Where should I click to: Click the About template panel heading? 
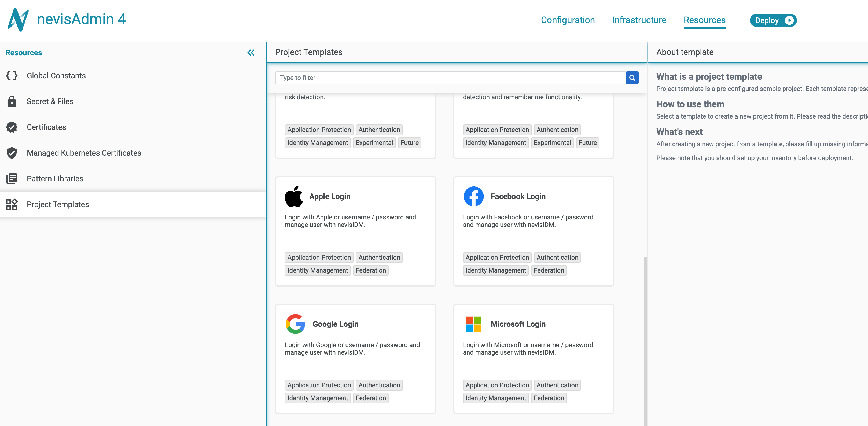(x=685, y=52)
